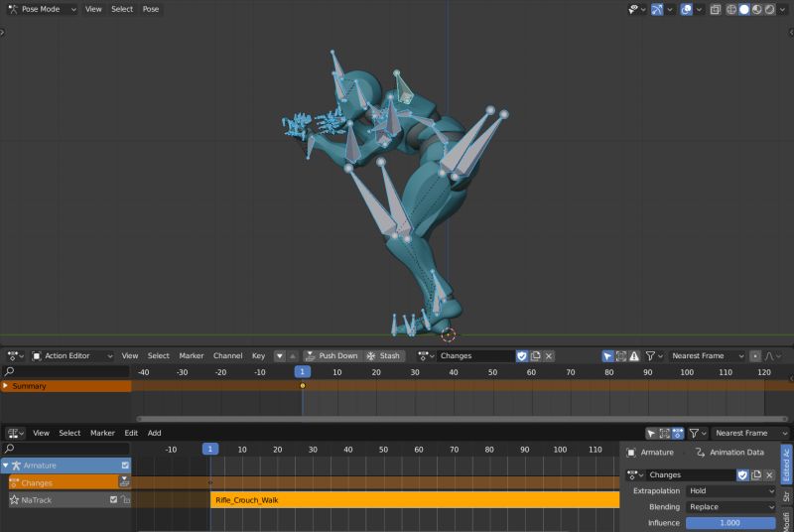Expand the right sidebar arrow in viewport
Viewport: 794px width, 532px height.
coord(791,33)
